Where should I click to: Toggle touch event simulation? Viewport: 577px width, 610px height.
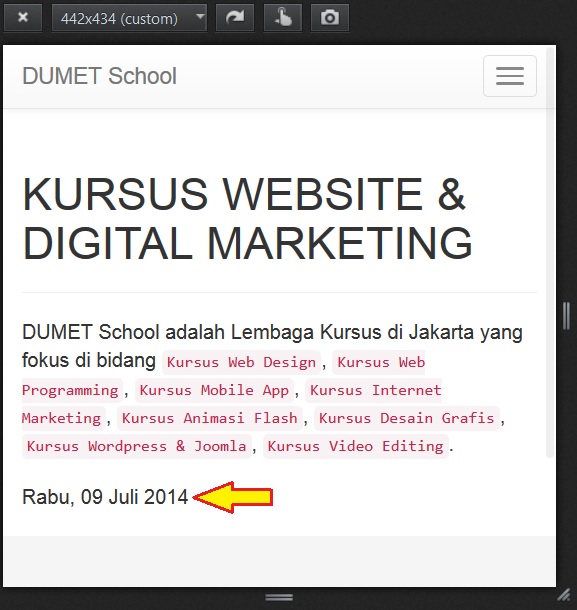pyautogui.click(x=283, y=18)
